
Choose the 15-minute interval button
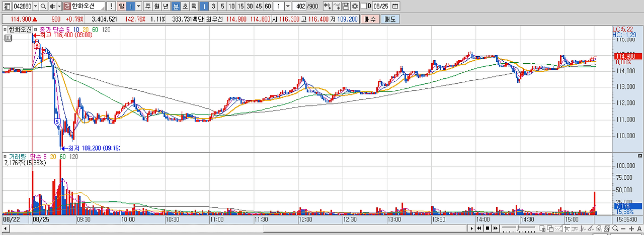click(240, 6)
